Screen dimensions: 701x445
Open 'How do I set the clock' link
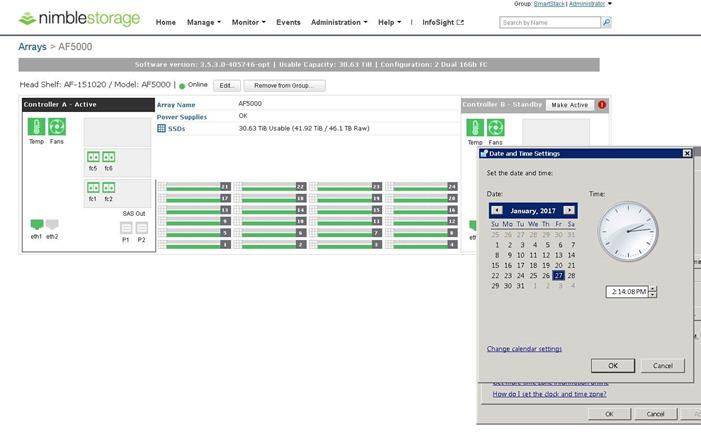[x=549, y=394]
